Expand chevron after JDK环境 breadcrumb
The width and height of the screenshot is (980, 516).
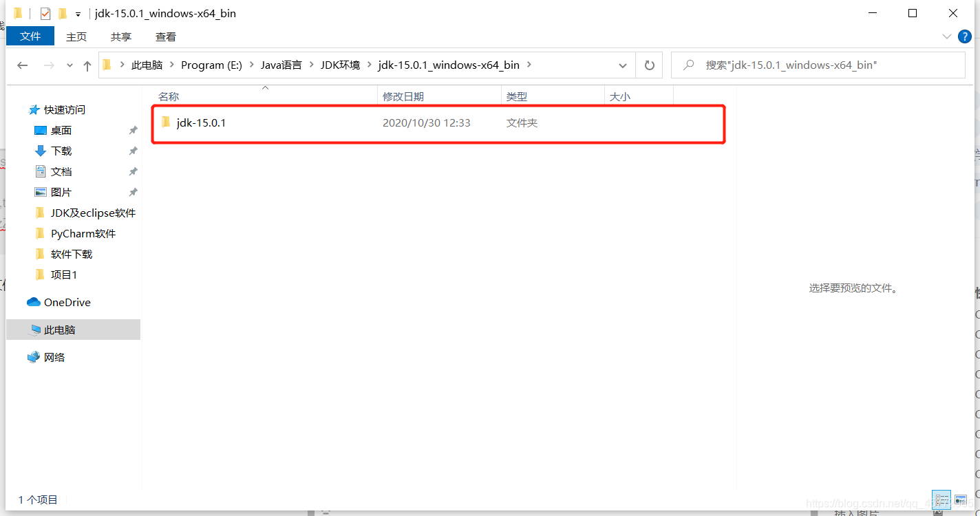pyautogui.click(x=370, y=65)
